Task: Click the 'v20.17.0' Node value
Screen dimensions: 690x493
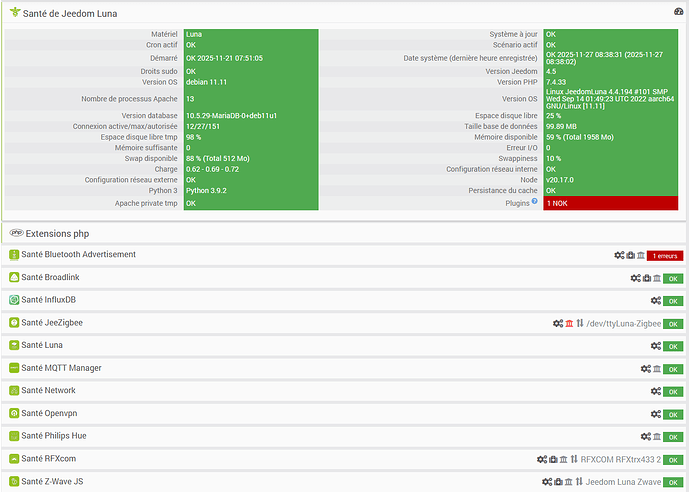Action: 559,180
